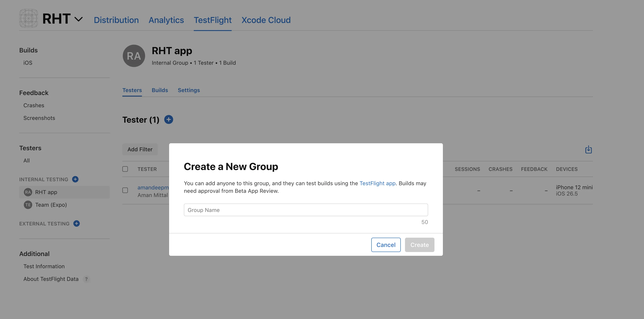Add a new external testing group

pyautogui.click(x=76, y=223)
